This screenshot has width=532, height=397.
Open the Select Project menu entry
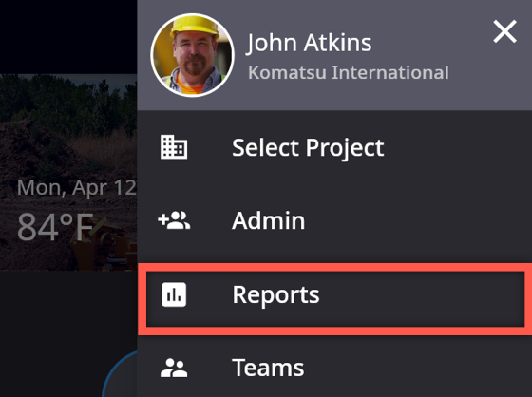click(334, 147)
